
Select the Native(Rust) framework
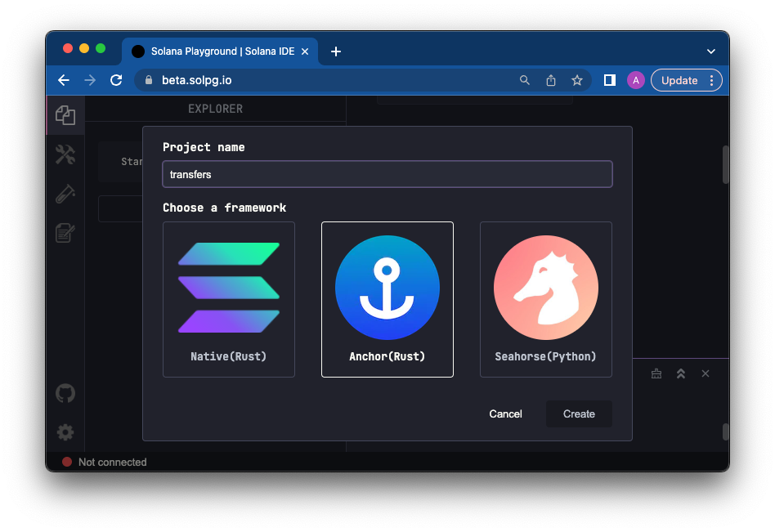pyautogui.click(x=229, y=299)
